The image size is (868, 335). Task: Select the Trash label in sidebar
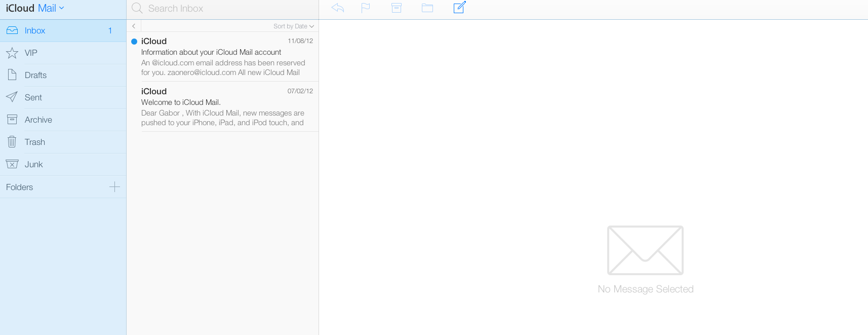coord(35,142)
